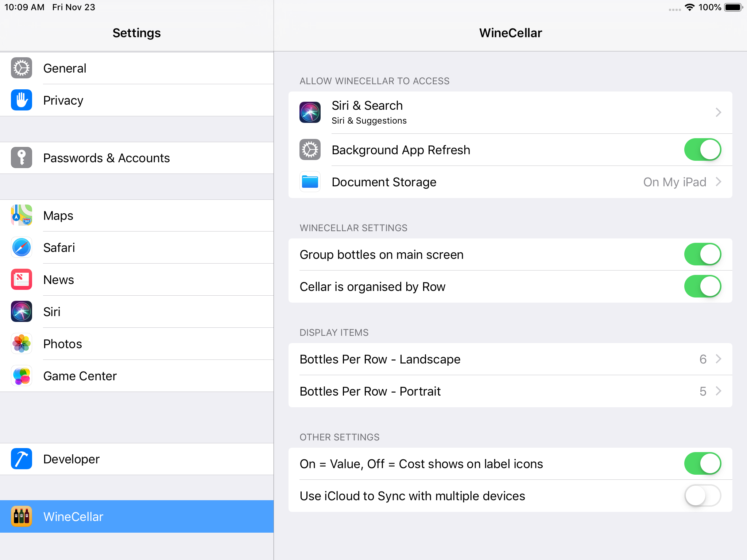The height and width of the screenshot is (560, 747).
Task: Open Bottles Per Row - Landscape chevron
Action: click(718, 359)
